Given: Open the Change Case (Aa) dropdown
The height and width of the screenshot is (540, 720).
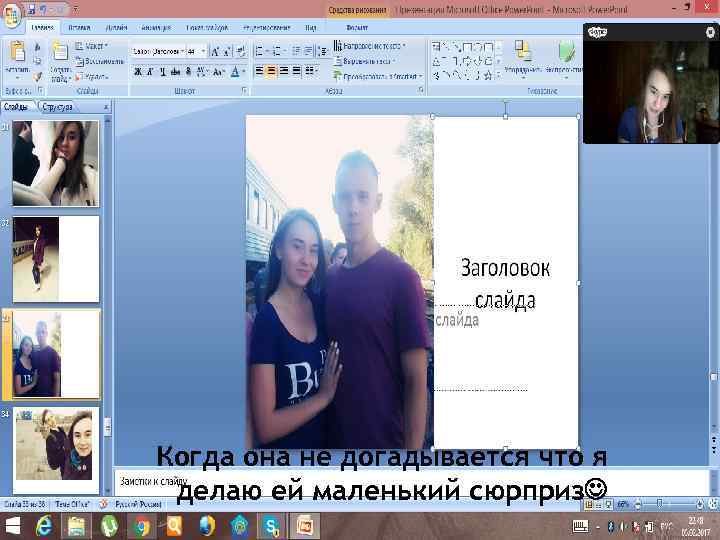Looking at the screenshot, I should pos(219,72).
